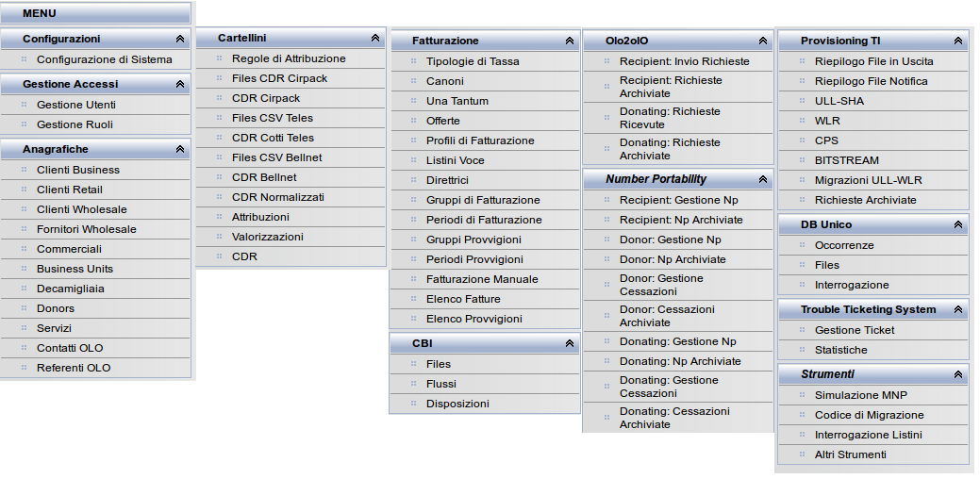Collapse the Trouble Ticketing System chevron
Image resolution: width=980 pixels, height=479 pixels.
(958, 310)
